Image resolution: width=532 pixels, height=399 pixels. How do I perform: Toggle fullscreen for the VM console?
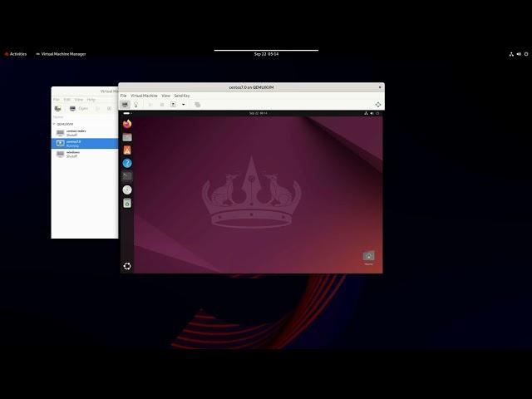pos(377,105)
